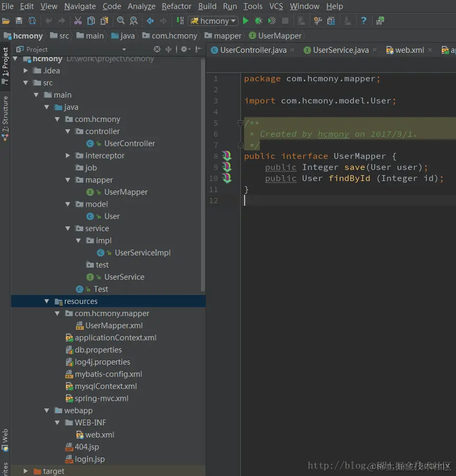Collapse the service package
This screenshot has height=476, width=456.
tap(68, 229)
